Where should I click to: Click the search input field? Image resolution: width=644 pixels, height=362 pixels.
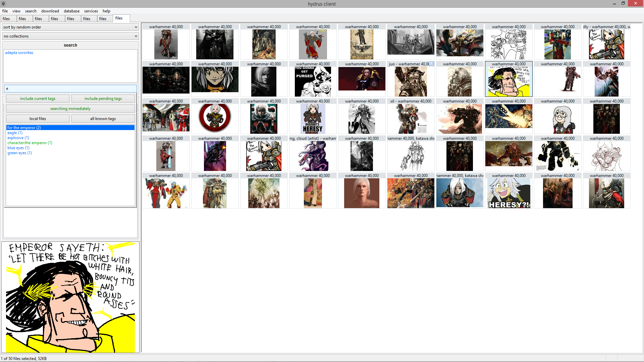70,88
